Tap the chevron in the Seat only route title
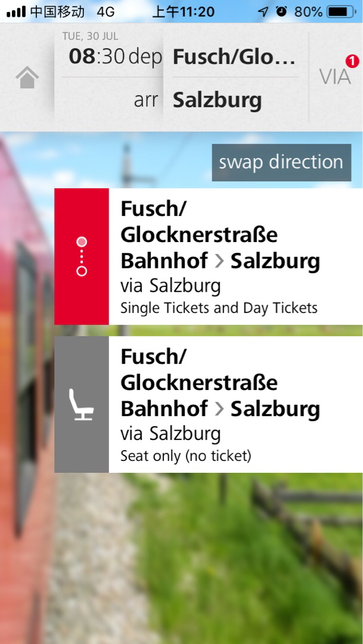363x644 pixels. click(219, 409)
